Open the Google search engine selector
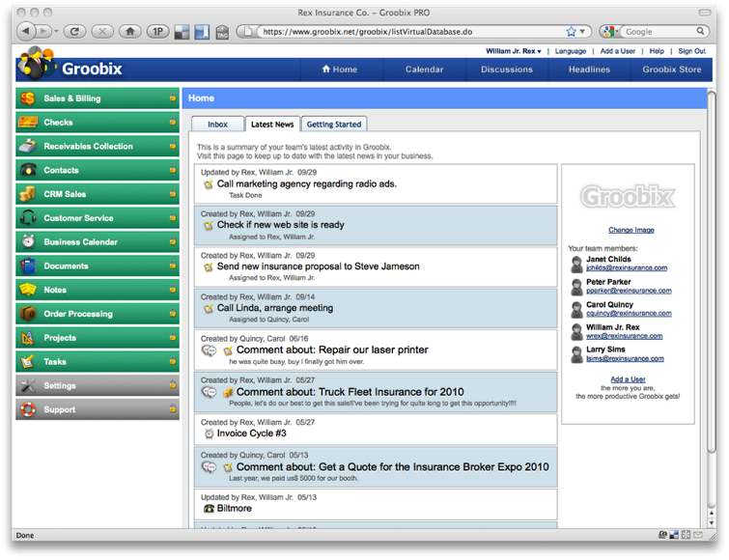The width and height of the screenshot is (729, 560). [x=609, y=32]
